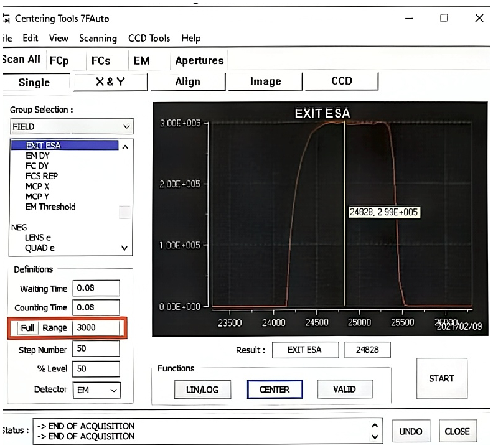Open the Detector EM dropdown
493x448 pixels.
97,390
